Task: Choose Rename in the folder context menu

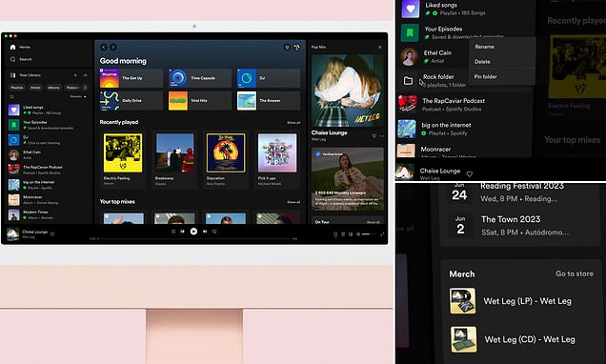Action: (485, 47)
